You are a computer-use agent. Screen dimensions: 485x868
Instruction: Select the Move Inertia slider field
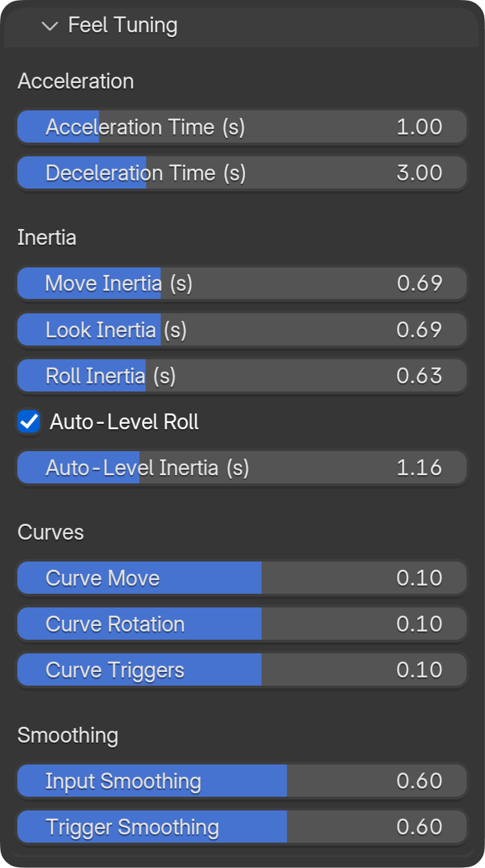[x=242, y=283]
